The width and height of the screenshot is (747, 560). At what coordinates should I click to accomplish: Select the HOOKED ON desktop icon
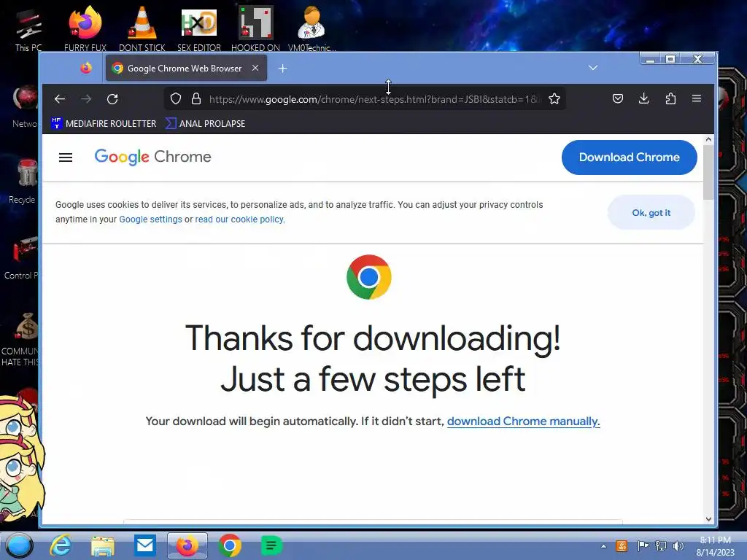256,29
